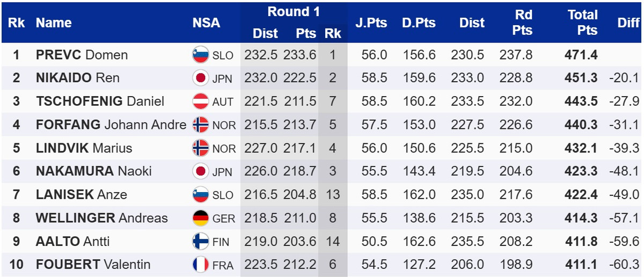Click the Diff column header
Image resolution: width=644 pixels, height=277 pixels.
[x=628, y=23]
